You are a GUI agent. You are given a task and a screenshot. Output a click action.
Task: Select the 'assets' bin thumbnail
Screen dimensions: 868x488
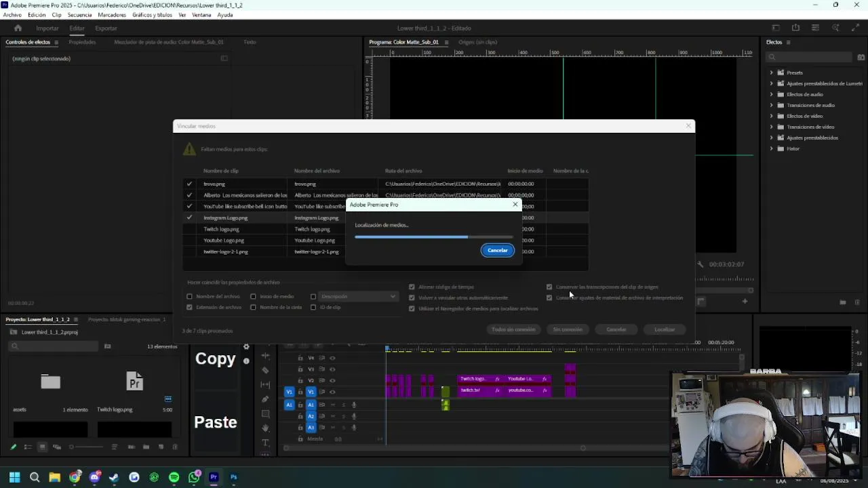pyautogui.click(x=50, y=382)
